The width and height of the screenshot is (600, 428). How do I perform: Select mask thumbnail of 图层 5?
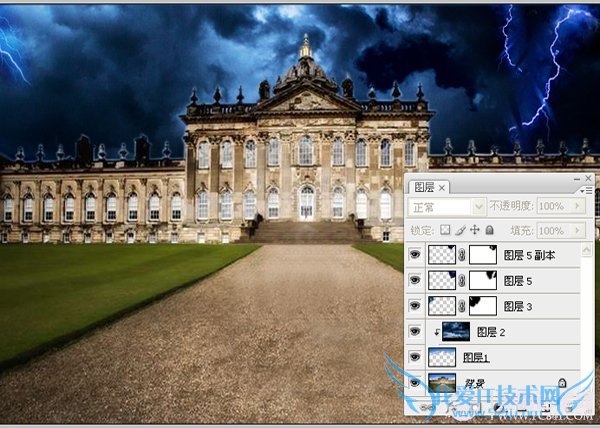click(x=483, y=280)
